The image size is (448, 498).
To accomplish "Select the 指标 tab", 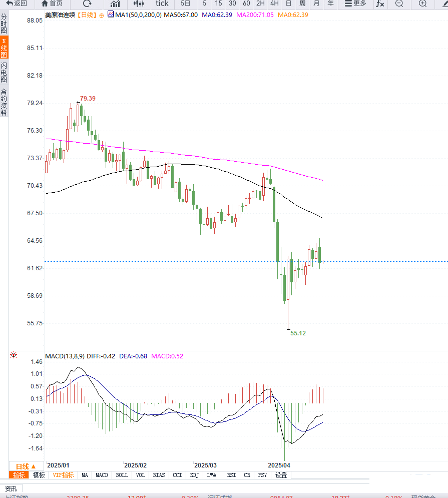I will pos(19,475).
